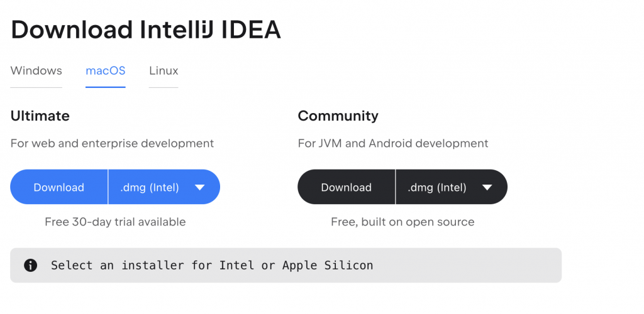The image size is (644, 314).
Task: Click the white arrow on the Community installer selector
Action: tap(487, 187)
